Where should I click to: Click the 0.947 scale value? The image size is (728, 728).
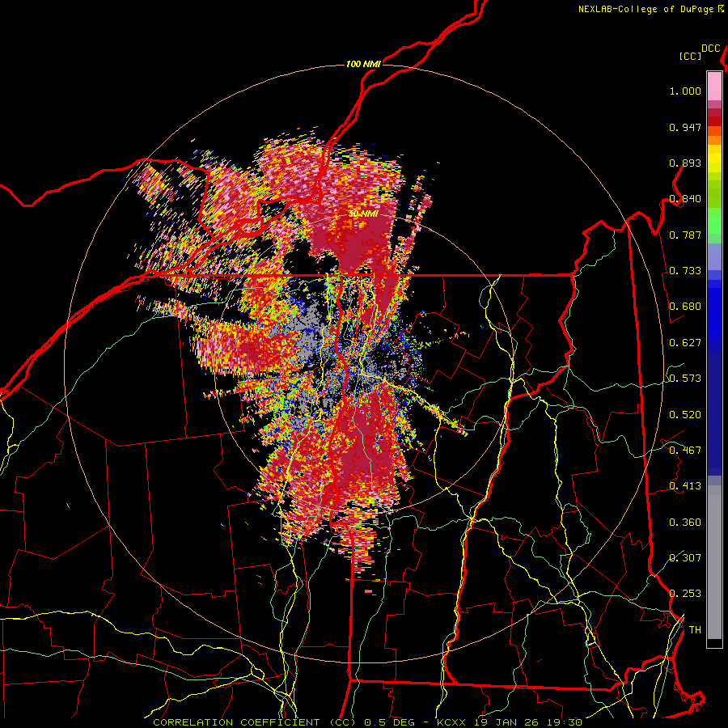[x=685, y=127]
